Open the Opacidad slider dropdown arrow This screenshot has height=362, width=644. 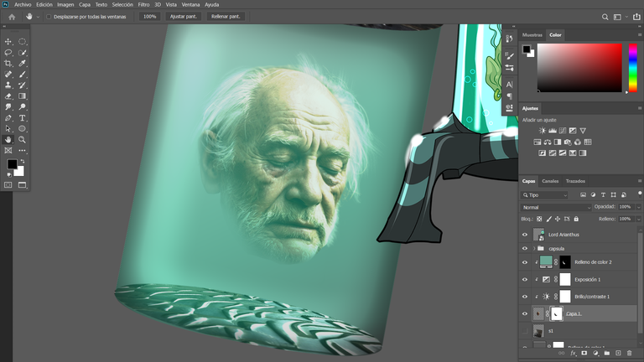coord(638,207)
